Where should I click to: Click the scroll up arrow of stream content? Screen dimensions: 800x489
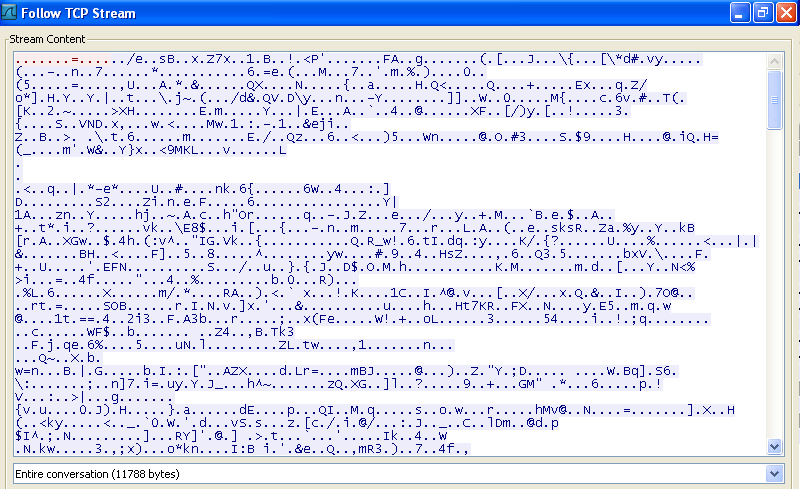[774, 58]
